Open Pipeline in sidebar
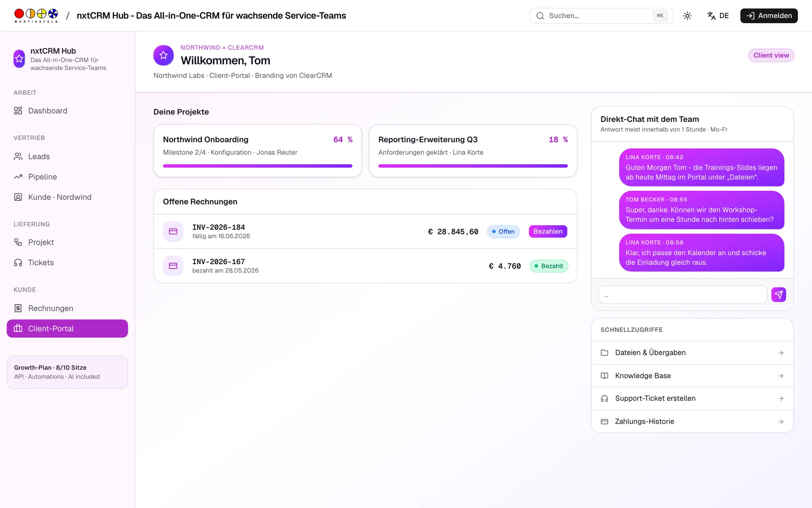This screenshot has height=508, width=812. click(67, 177)
